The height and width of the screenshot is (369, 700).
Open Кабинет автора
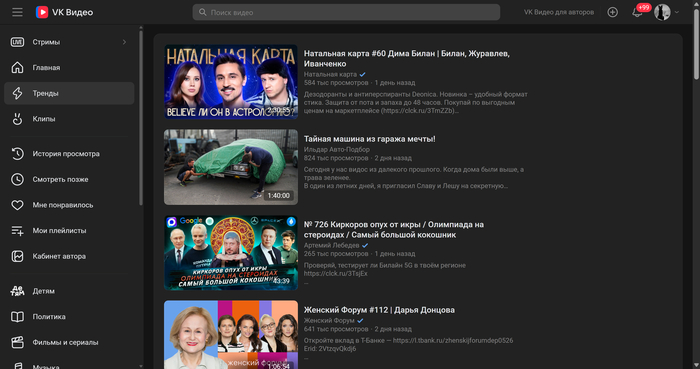coord(69,256)
